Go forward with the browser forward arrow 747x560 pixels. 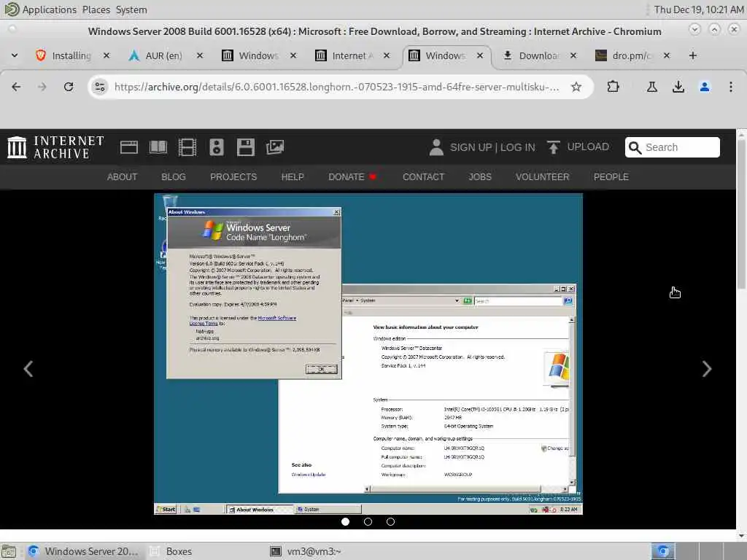42,87
